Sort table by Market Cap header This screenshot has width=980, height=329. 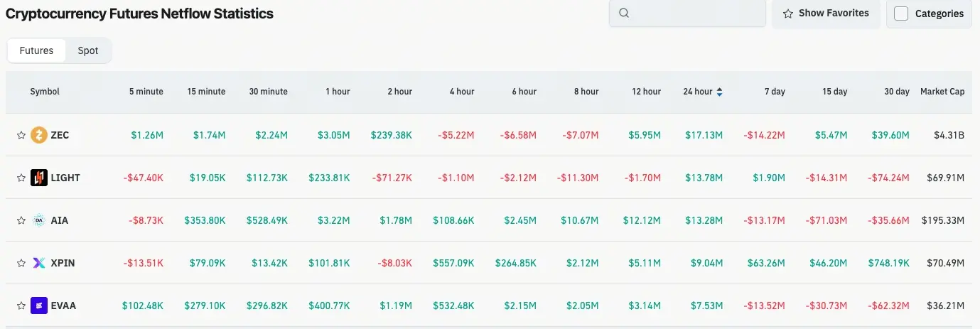coord(942,92)
